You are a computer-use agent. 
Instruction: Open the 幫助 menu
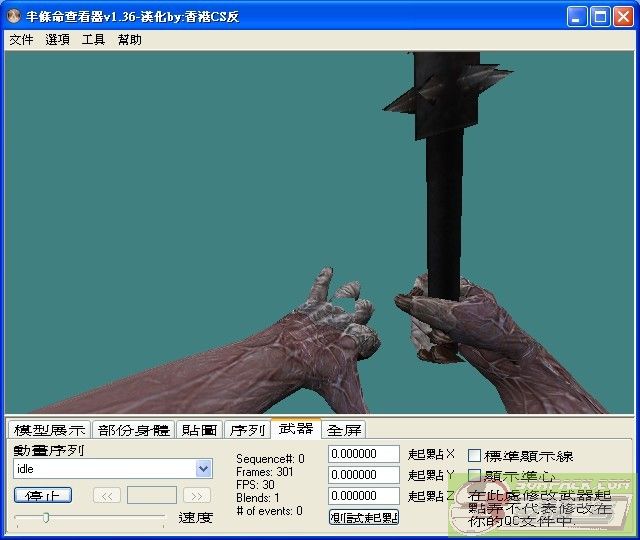(x=129, y=40)
